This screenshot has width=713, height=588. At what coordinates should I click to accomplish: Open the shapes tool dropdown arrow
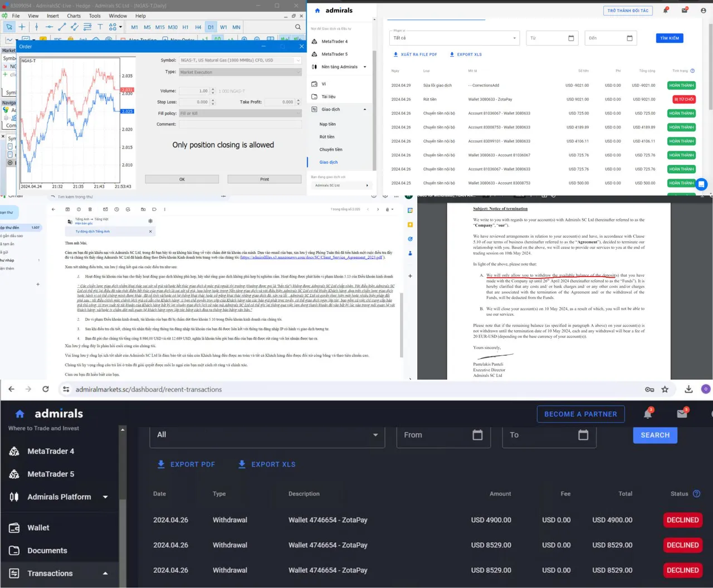[x=120, y=27]
